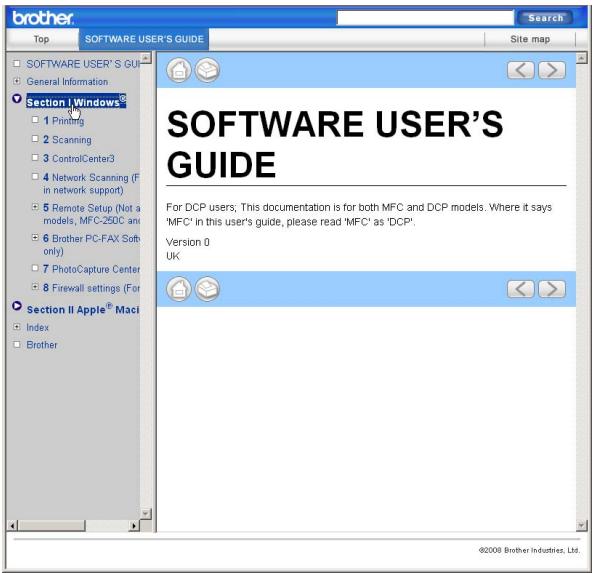
Task: Click the box icon beside 3 ControlCenter3
Action: [35, 157]
